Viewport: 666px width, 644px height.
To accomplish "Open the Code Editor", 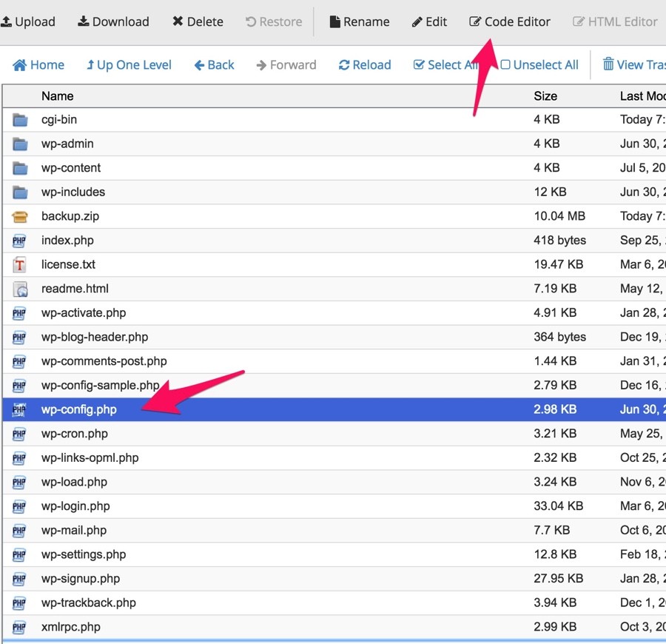I will click(x=510, y=21).
